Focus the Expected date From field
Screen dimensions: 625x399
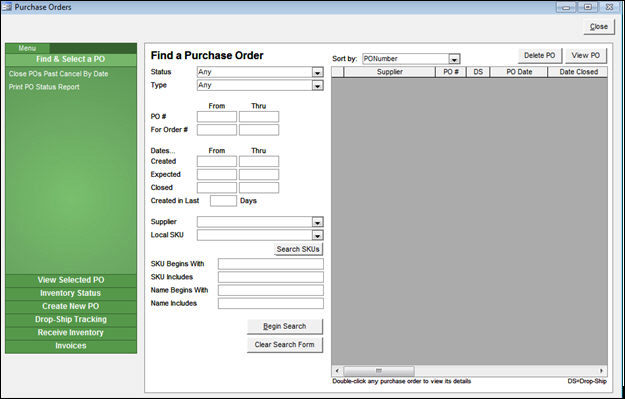pyautogui.click(x=217, y=175)
